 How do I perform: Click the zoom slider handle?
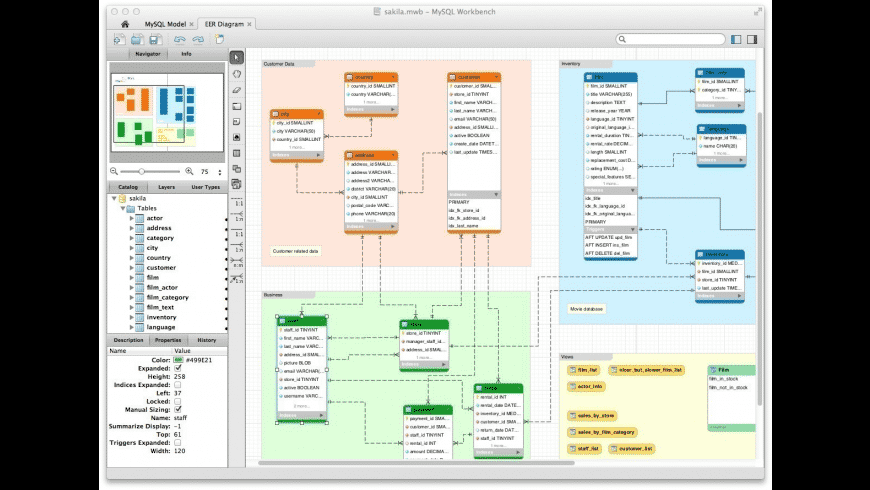tap(141, 171)
